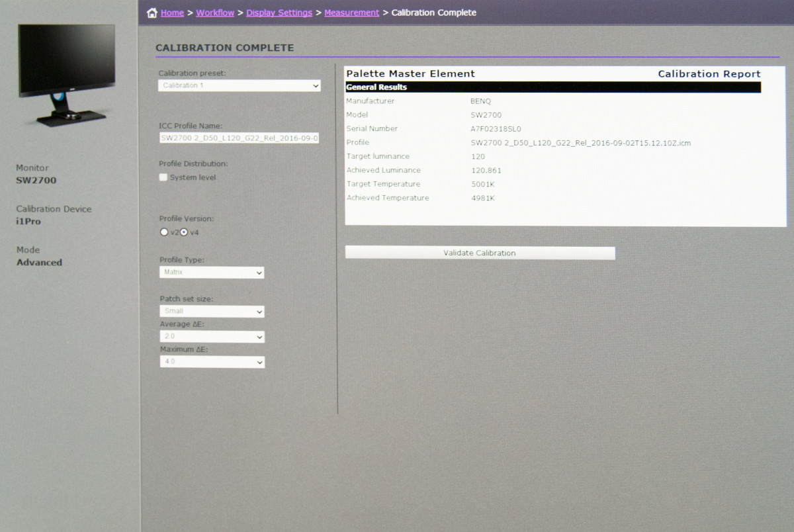Open the Profile Type dropdown
This screenshot has width=794, height=532.
coord(212,273)
